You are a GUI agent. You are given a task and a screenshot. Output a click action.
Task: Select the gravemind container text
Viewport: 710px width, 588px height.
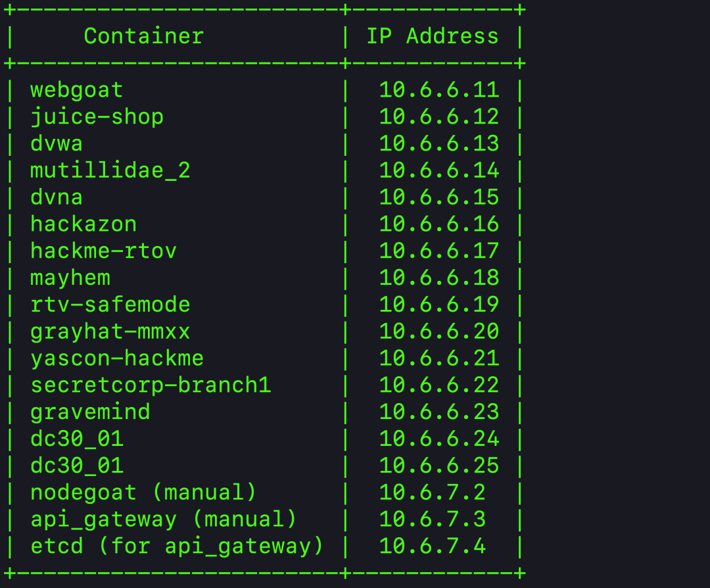(90, 412)
